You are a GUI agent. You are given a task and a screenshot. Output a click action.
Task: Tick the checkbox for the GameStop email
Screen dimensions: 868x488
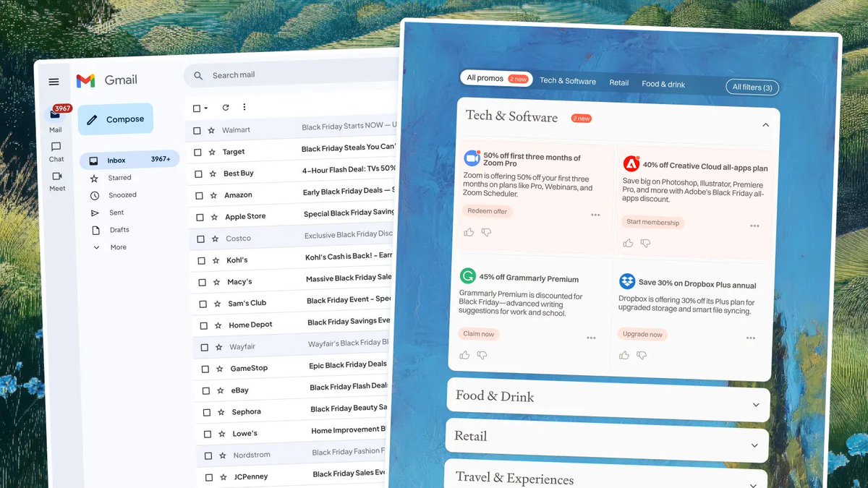[205, 369]
